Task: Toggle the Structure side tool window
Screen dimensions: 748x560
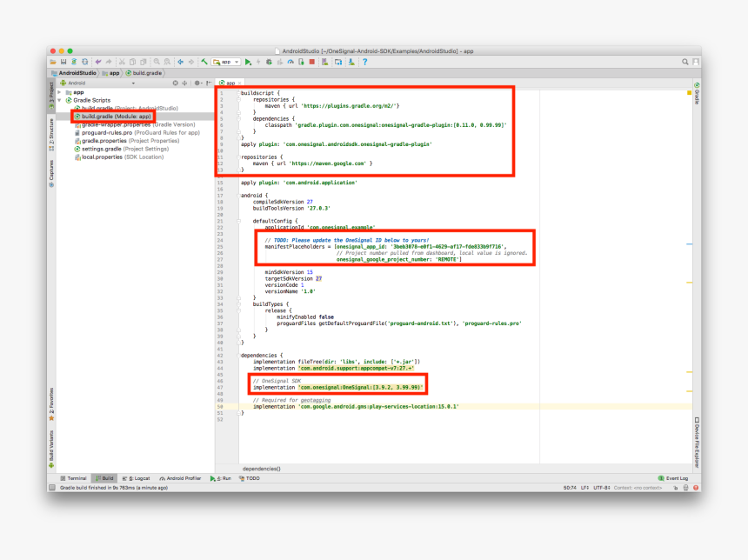Action: point(51,135)
